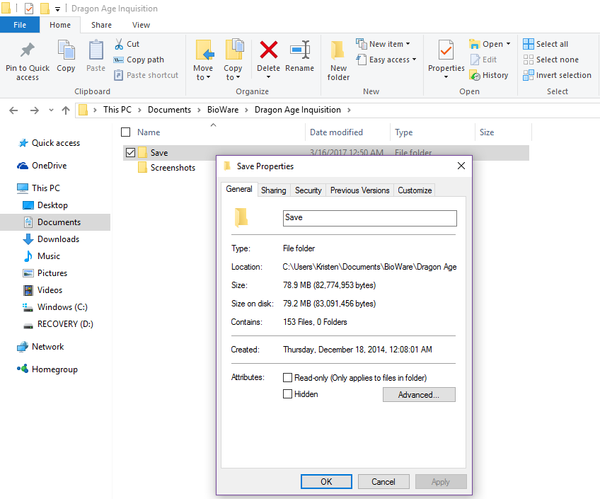Open the Move to menu
The height and width of the screenshot is (499, 600).
click(x=203, y=60)
